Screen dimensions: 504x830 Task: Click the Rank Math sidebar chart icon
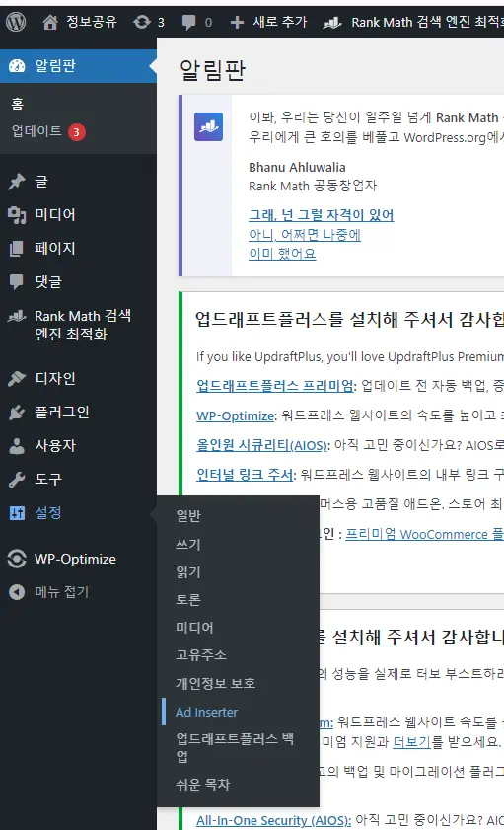tap(17, 316)
